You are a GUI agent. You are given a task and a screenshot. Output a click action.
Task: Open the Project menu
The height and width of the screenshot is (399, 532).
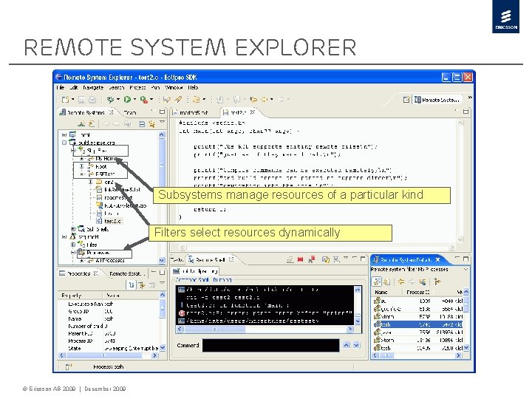coord(137,87)
